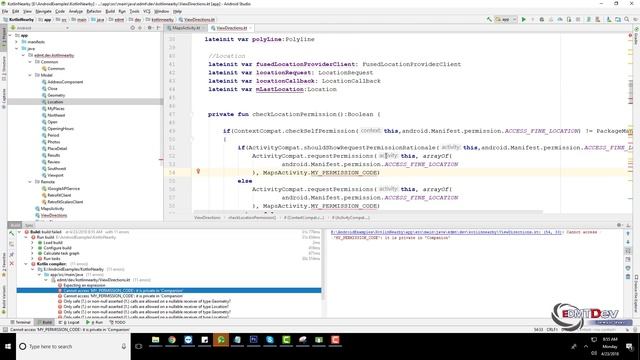Open Search Everywhere magnifier icon
Image resolution: width=640 pixels, height=360 pixels.
[x=627, y=19]
